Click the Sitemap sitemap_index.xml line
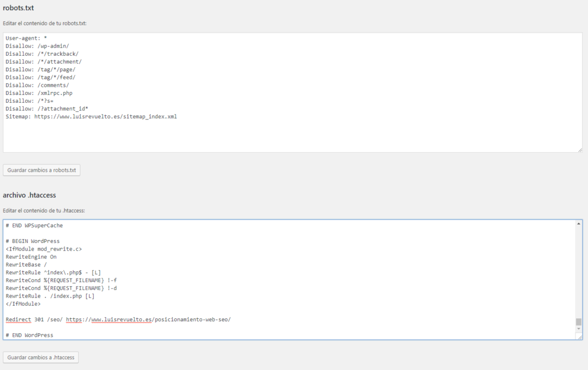Viewport: 588px width, 370px height. tap(91, 117)
